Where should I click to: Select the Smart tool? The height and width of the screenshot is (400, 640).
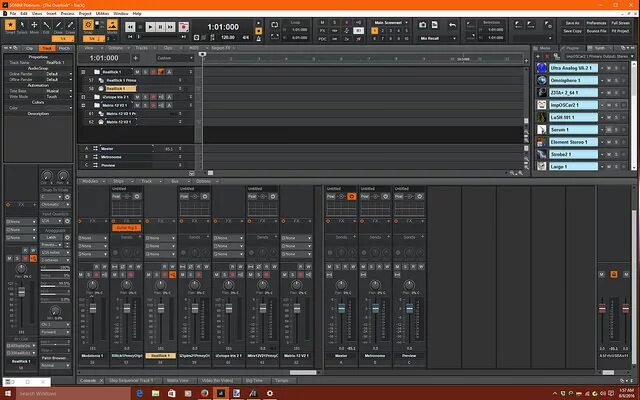click(10, 25)
